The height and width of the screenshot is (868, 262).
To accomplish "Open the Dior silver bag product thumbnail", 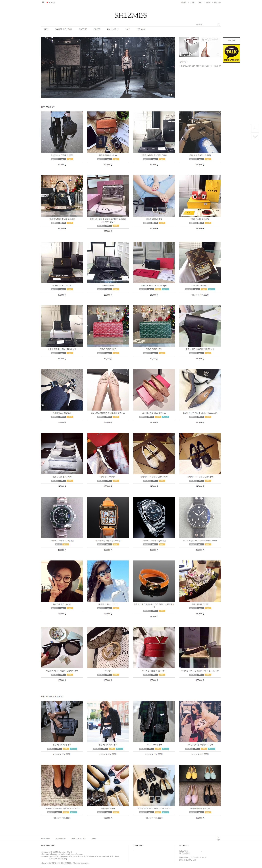I will [108, 196].
